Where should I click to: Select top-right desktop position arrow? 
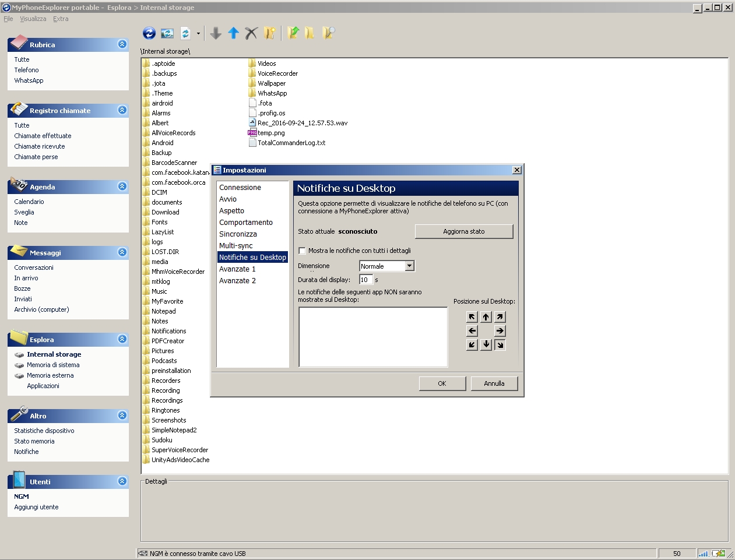tap(500, 317)
